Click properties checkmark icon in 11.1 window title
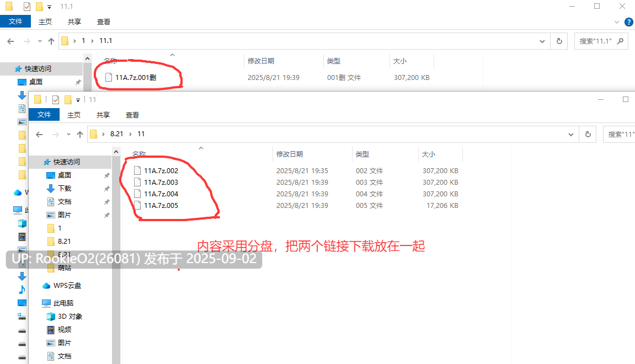635x364 pixels. point(26,7)
